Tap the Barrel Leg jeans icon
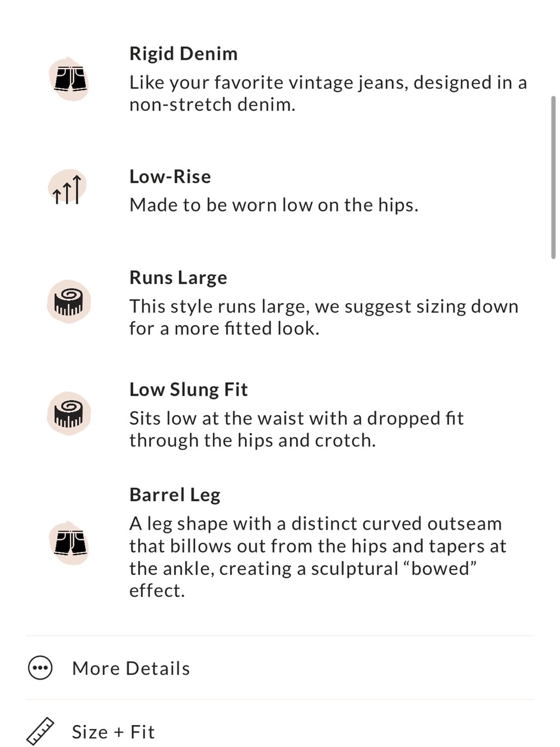Image resolution: width=560 pixels, height=747 pixels. pos(69,543)
